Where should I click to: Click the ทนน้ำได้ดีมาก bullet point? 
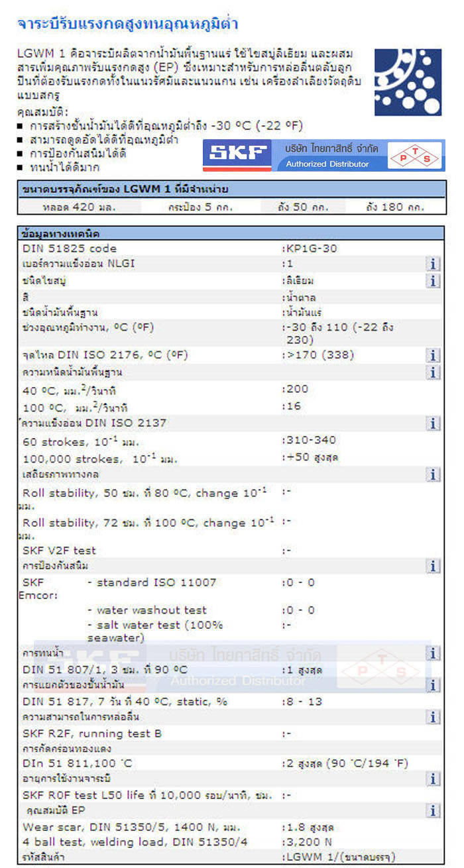click(x=66, y=167)
